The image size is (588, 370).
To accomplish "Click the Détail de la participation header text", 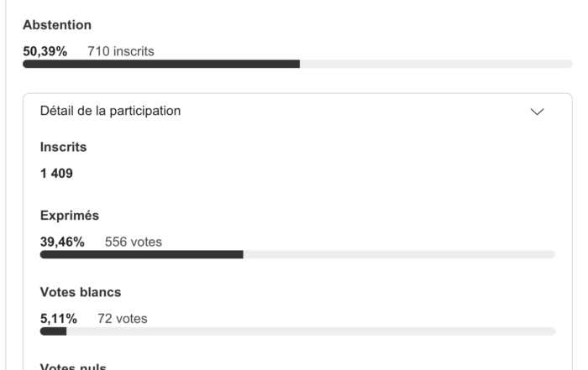I will point(110,111).
